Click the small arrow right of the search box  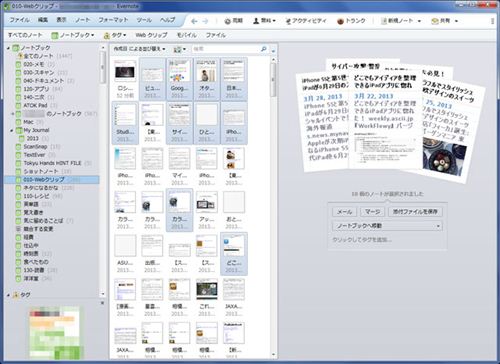273,51
